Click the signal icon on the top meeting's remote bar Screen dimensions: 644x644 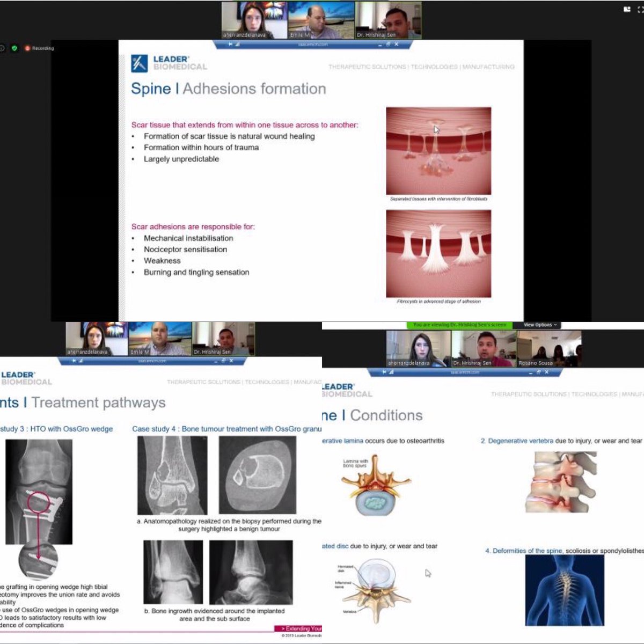pyautogui.click(x=237, y=45)
